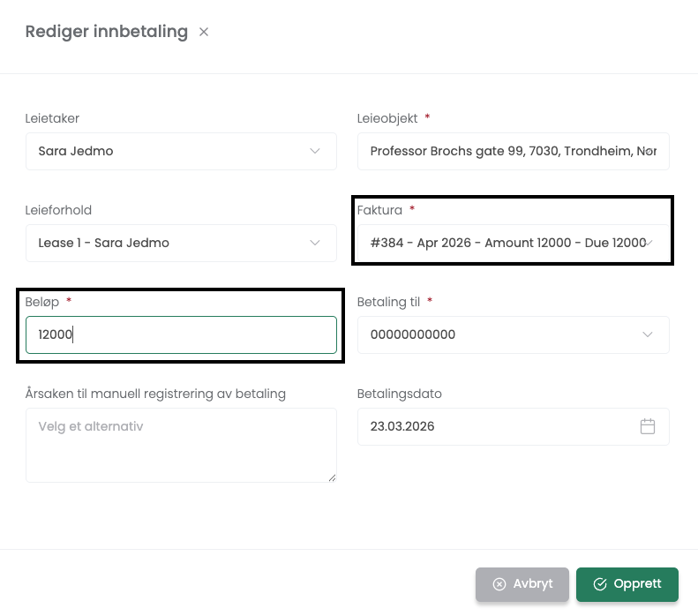Expand the Leietaker dropdown showing Sara Jedmo
This screenshot has width=698, height=616.
point(168,151)
